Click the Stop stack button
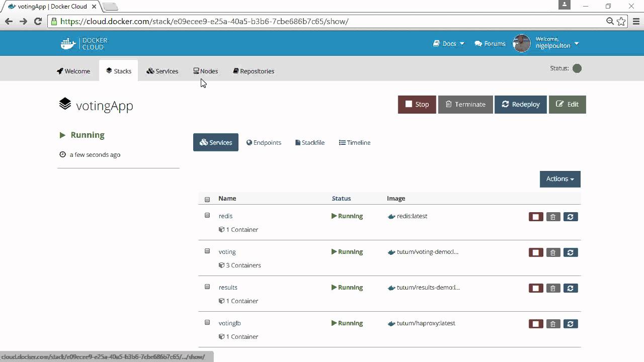This screenshot has width=644, height=362. pyautogui.click(x=417, y=105)
